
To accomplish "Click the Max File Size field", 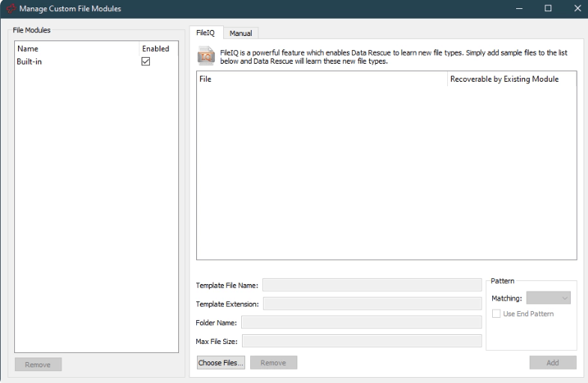I will click(362, 341).
